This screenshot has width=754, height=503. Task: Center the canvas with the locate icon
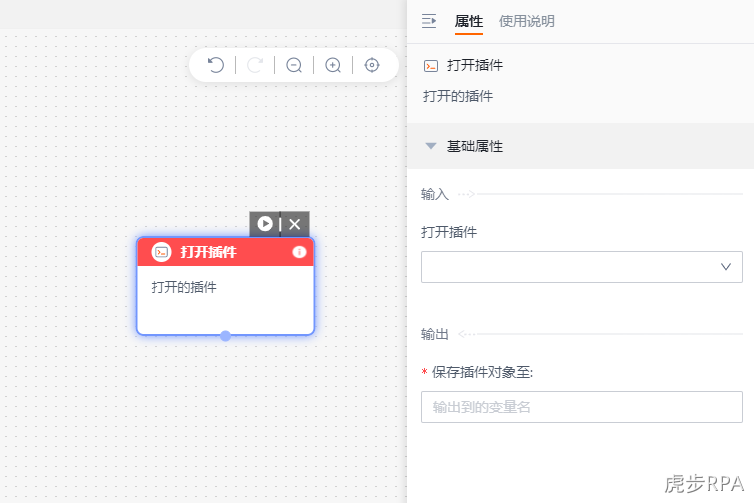coord(372,65)
